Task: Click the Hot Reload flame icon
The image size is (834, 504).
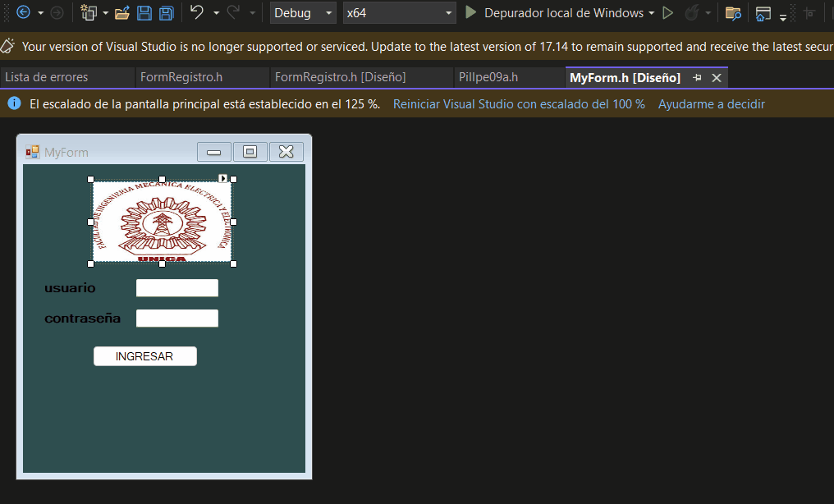Action: pos(691,13)
